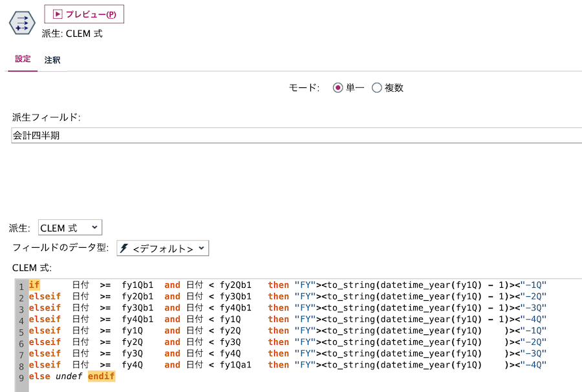Click the then keyword on line 4
The width and height of the screenshot is (582, 392).
point(278,319)
